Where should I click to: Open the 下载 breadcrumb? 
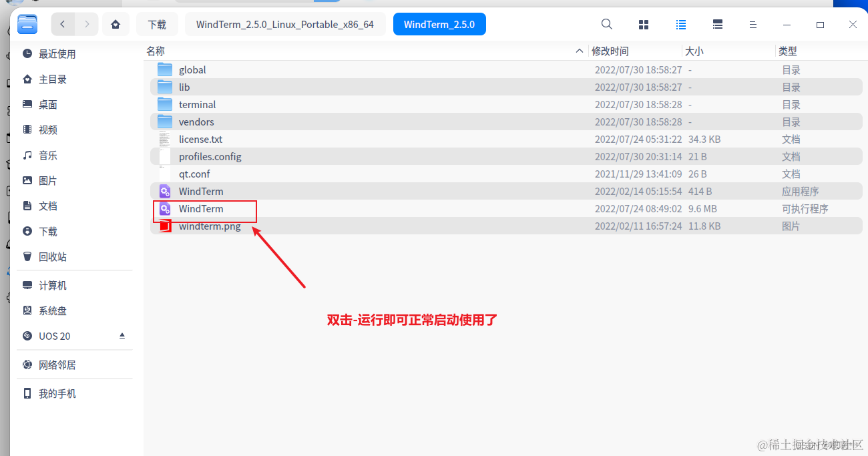click(x=157, y=24)
